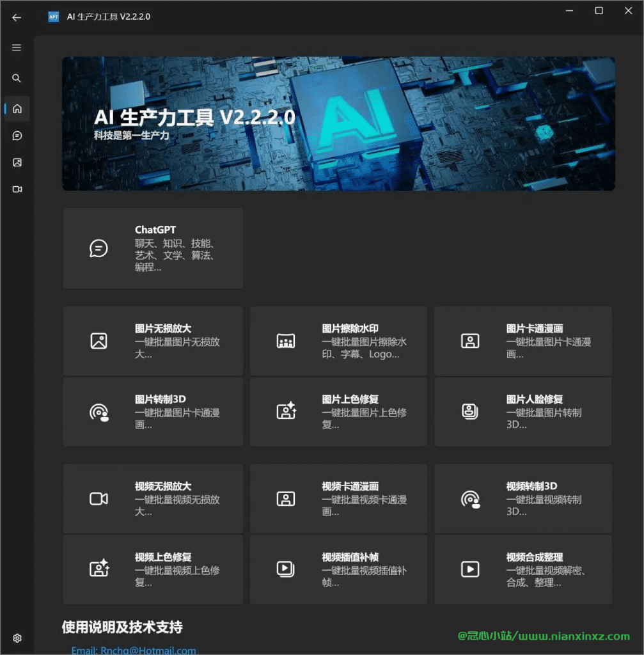Open the hamburger navigation menu

coord(17,47)
